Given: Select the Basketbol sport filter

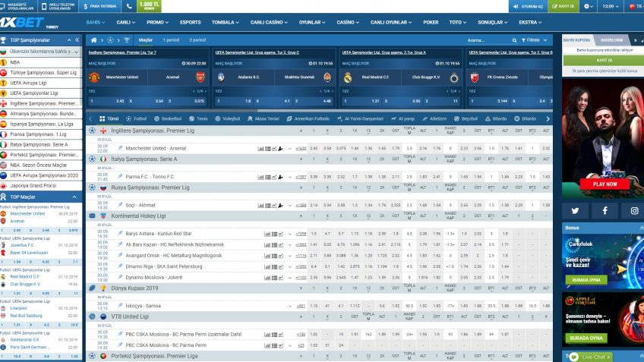Looking at the screenshot, I should click(168, 118).
